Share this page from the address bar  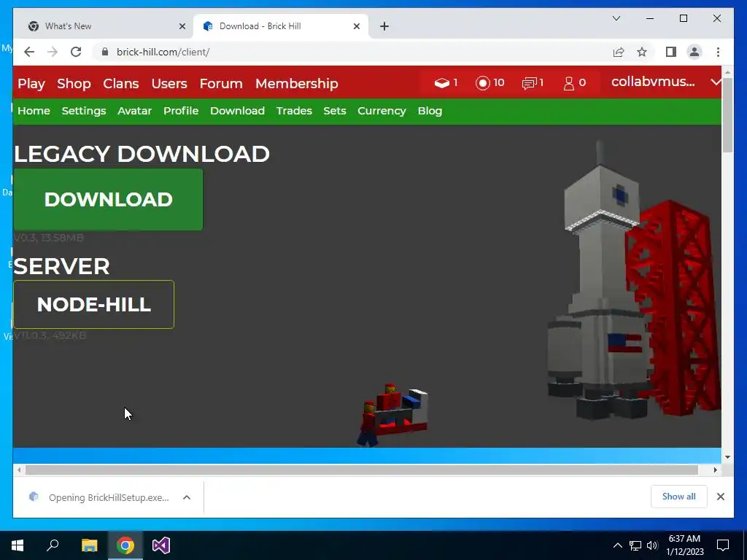(619, 52)
